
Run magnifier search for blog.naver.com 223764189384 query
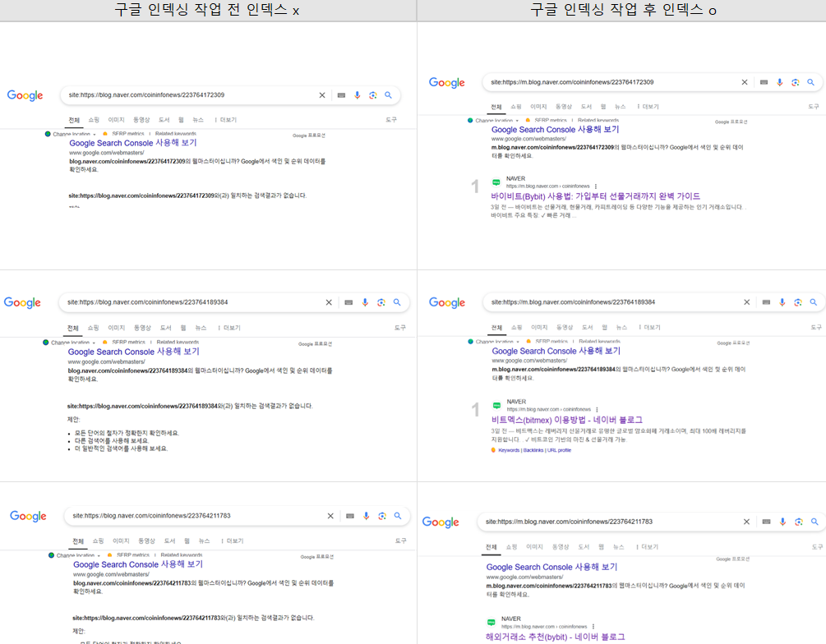397,302
